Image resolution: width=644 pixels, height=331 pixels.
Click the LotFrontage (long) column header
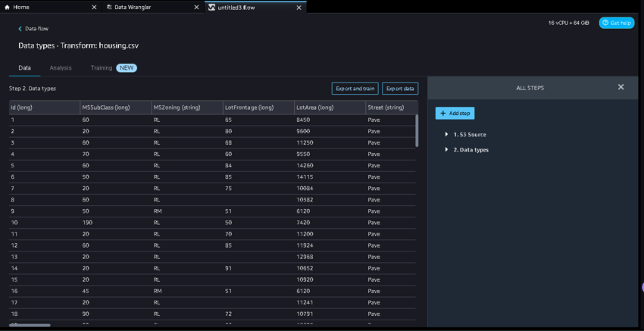259,108
